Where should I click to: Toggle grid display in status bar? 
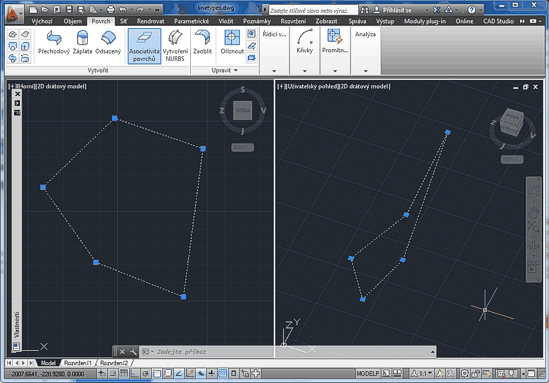click(x=124, y=374)
